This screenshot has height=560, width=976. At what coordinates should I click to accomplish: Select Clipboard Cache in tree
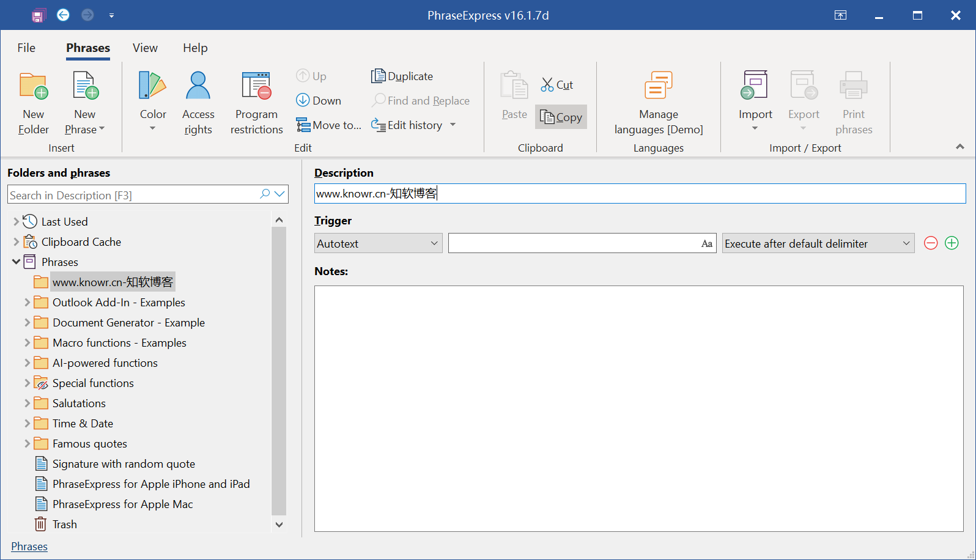point(81,241)
